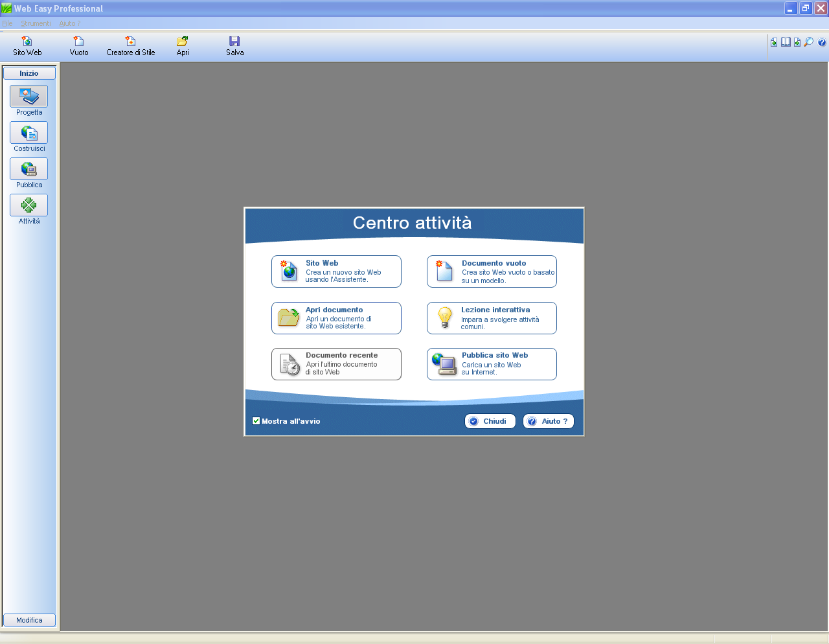This screenshot has height=644, width=829.
Task: Expand the Inizio sidebar panel header
Action: (x=29, y=73)
